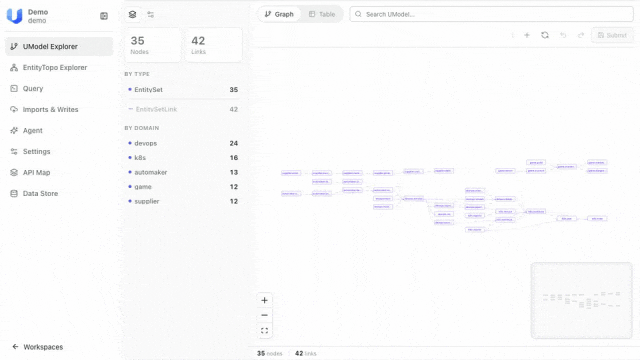Toggle automaker domain filter
The image size is (640, 360).
[183, 172]
